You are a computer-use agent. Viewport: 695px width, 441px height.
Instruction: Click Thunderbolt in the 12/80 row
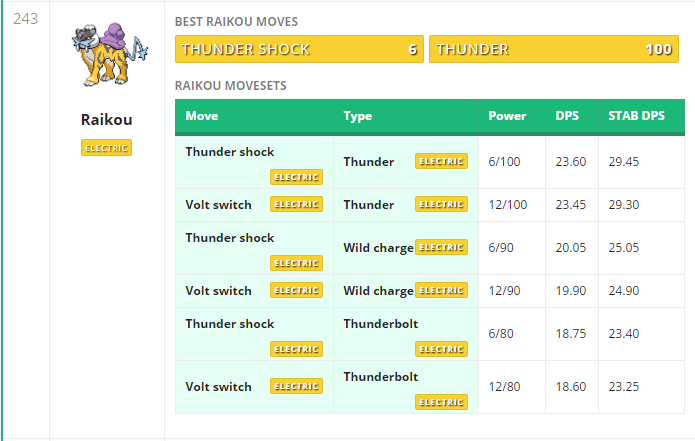[x=380, y=377]
